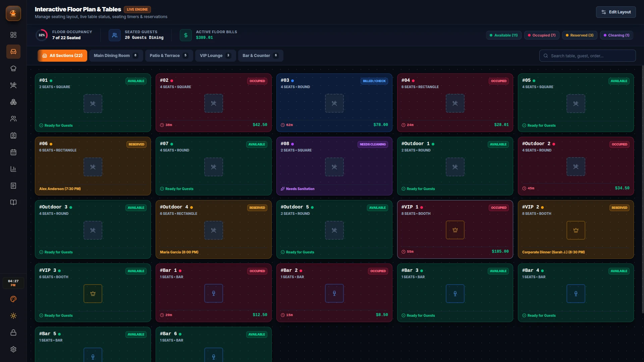Click the $28.01 bill on table #04
The width and height of the screenshot is (644, 362).
pos(501,125)
